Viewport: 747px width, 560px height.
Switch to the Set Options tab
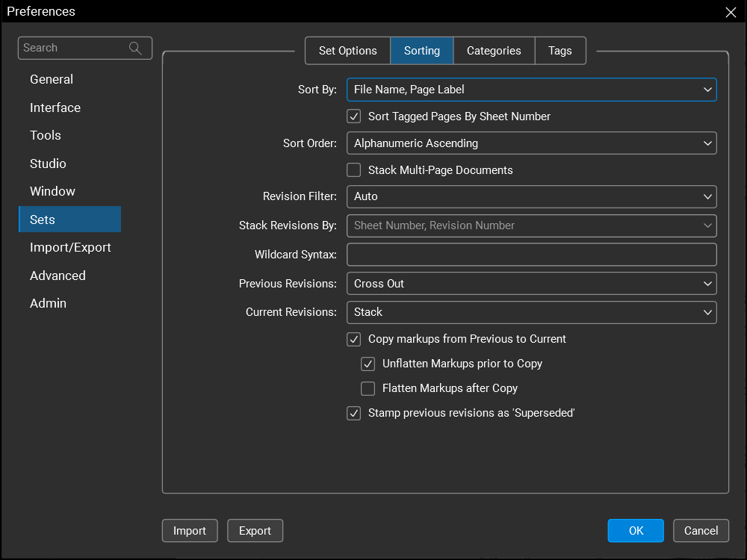(x=347, y=51)
